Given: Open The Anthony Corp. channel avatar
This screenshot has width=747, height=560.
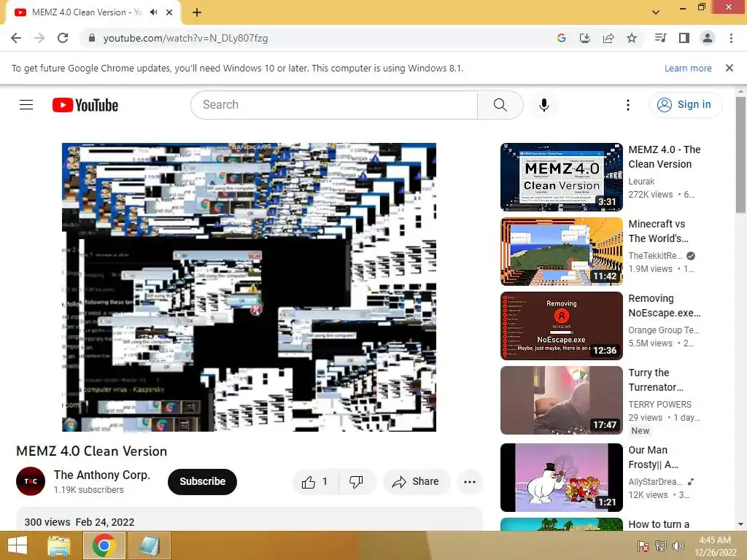Looking at the screenshot, I should [31, 481].
